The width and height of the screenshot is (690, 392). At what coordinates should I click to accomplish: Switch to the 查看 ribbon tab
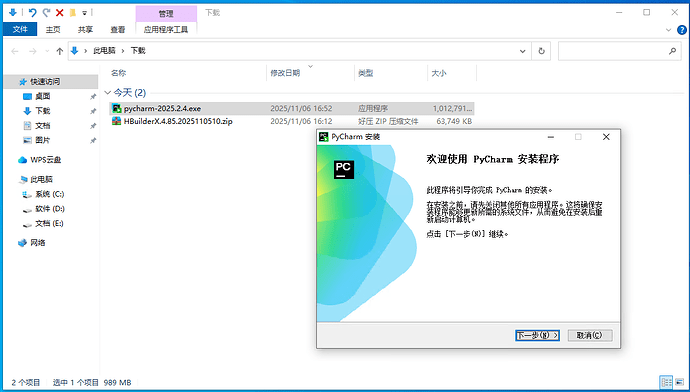tap(117, 29)
